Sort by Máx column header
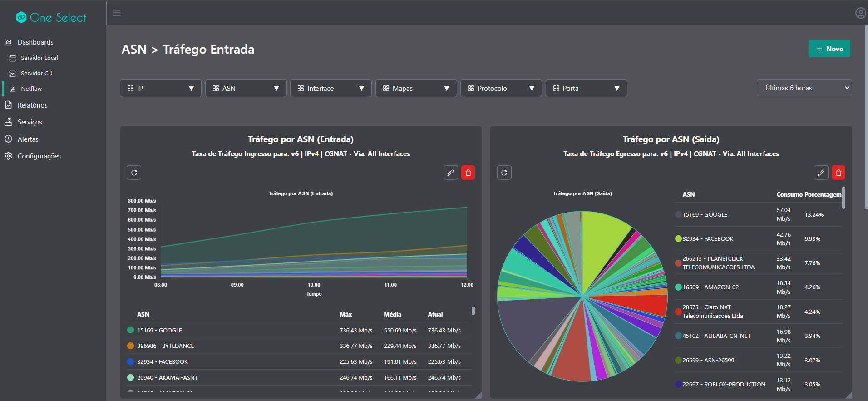This screenshot has height=401, width=868. click(x=346, y=314)
